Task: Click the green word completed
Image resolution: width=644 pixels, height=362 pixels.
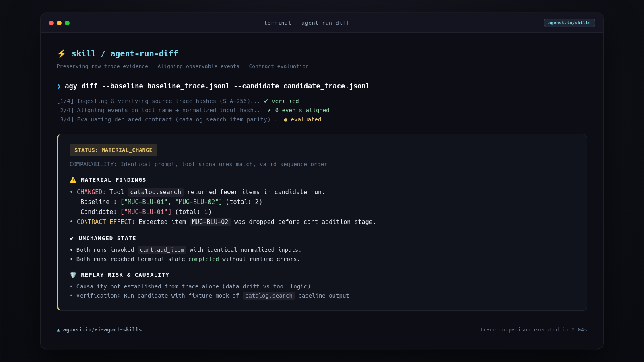Action: 204,259
